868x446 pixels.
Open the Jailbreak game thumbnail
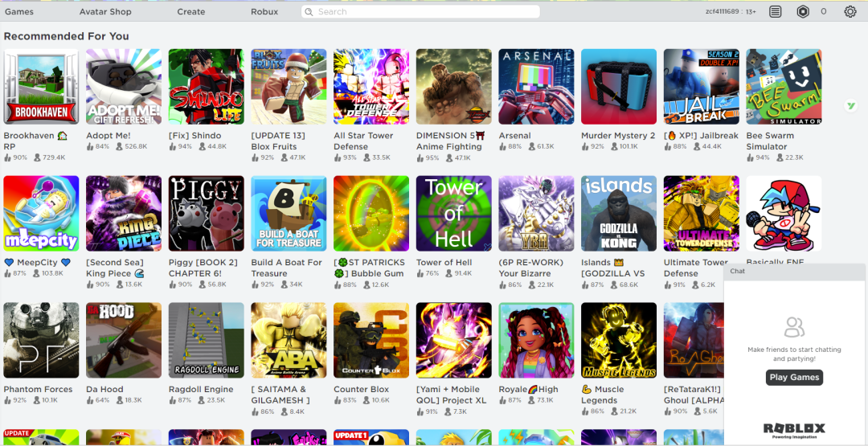click(x=701, y=86)
